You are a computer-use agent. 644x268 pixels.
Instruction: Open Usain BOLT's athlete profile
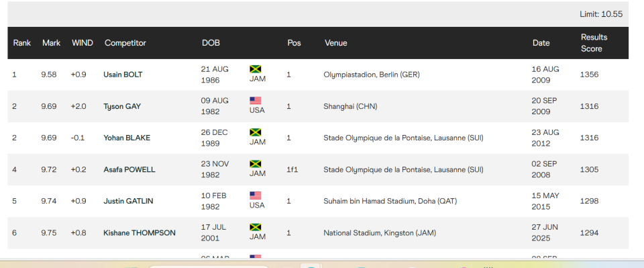pos(123,75)
